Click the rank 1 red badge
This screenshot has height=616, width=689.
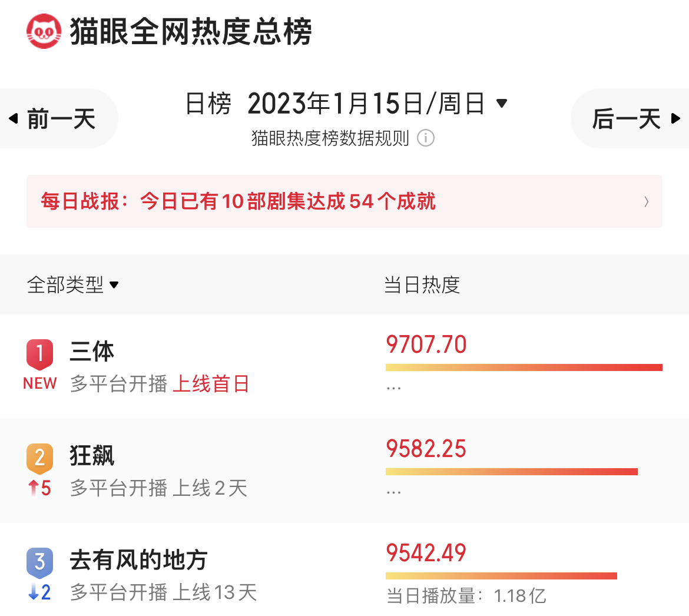(39, 354)
